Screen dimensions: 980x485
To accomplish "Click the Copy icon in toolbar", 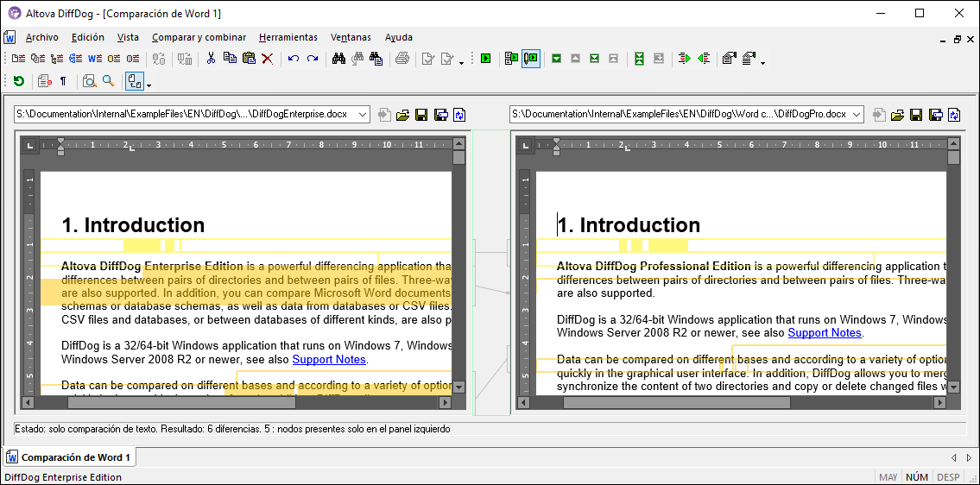I will pos(230,59).
